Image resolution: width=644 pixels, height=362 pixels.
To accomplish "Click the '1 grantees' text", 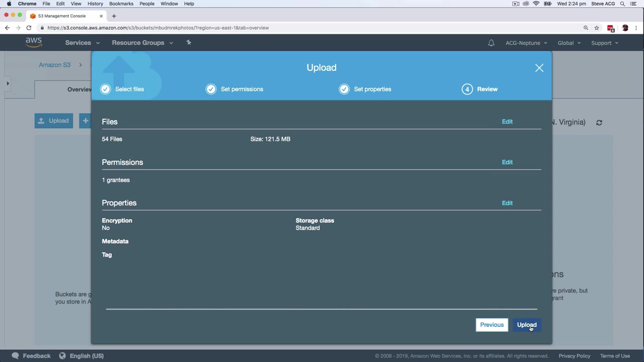I will tap(116, 180).
